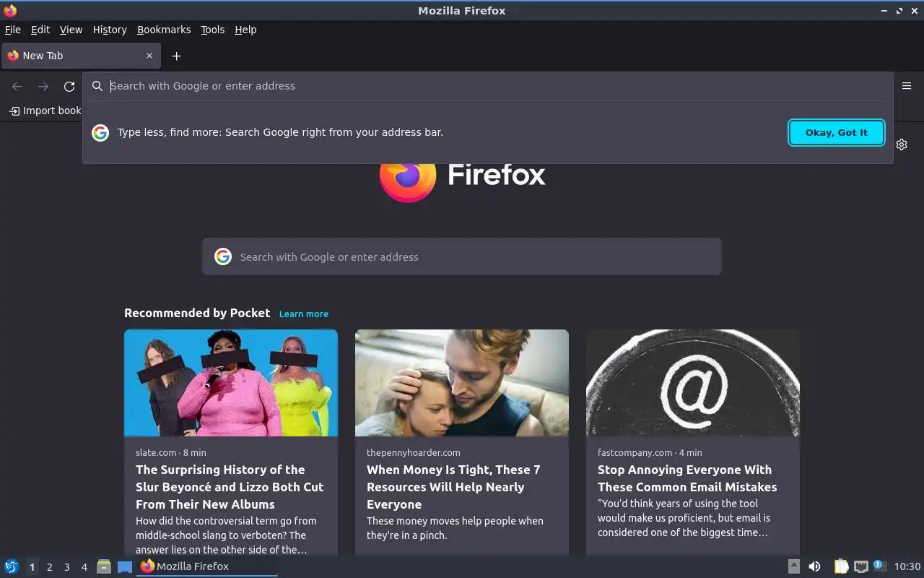924x578 pixels.
Task: Open the Tools menu
Action: tap(212, 30)
